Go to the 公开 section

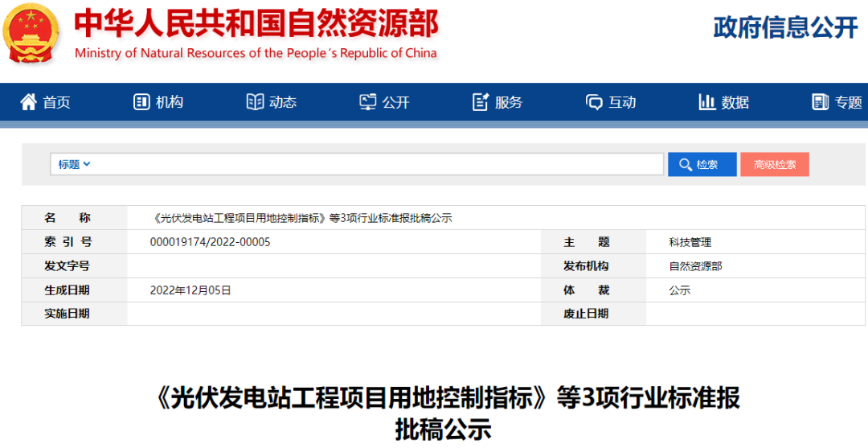point(385,102)
